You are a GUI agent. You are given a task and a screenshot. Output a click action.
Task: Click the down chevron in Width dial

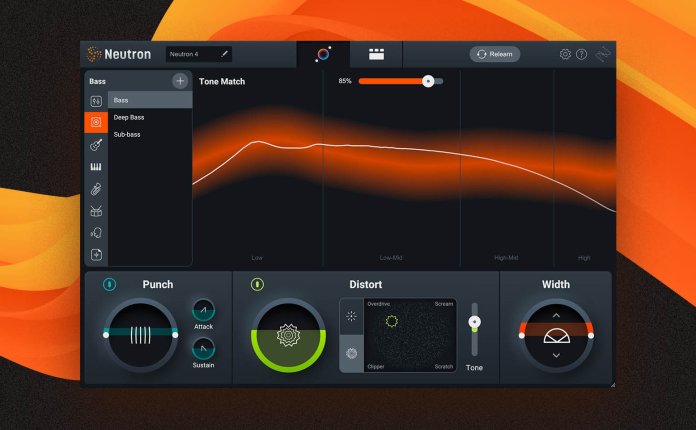tap(556, 354)
